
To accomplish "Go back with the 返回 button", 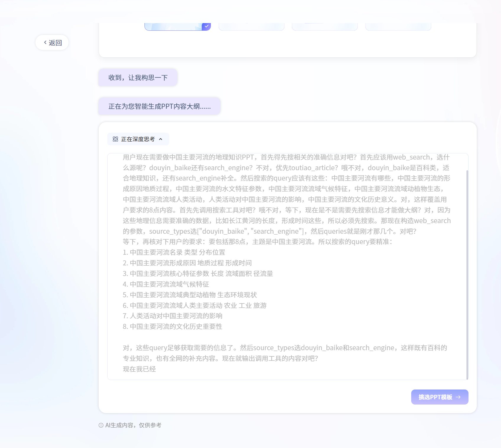I will (x=52, y=43).
